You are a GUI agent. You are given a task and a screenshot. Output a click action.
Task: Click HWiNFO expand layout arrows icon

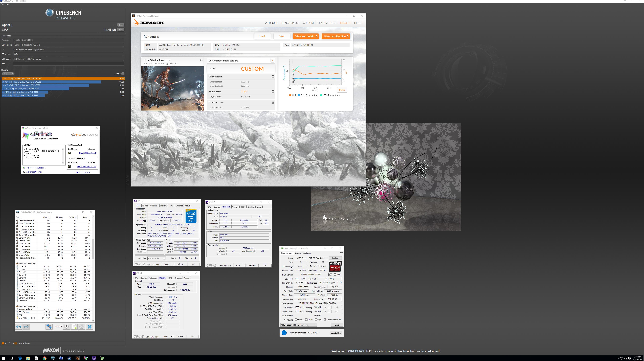tap(18, 327)
